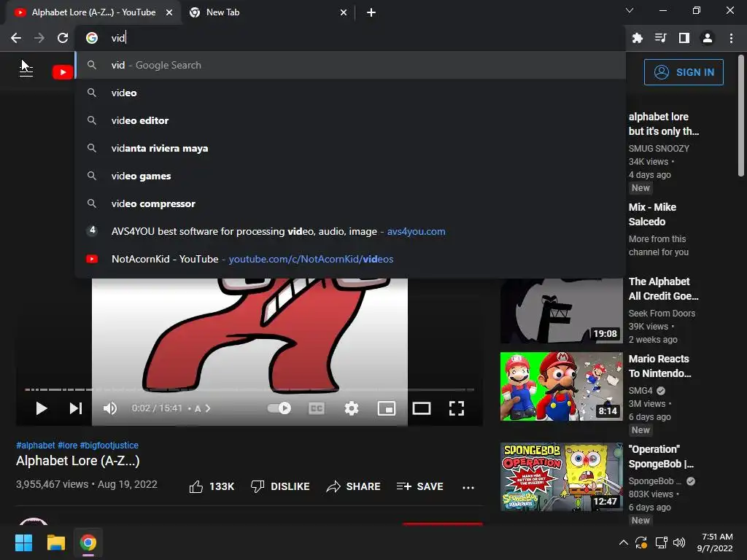The height and width of the screenshot is (560, 747).
Task: Click the SIGN IN button
Action: [684, 72]
